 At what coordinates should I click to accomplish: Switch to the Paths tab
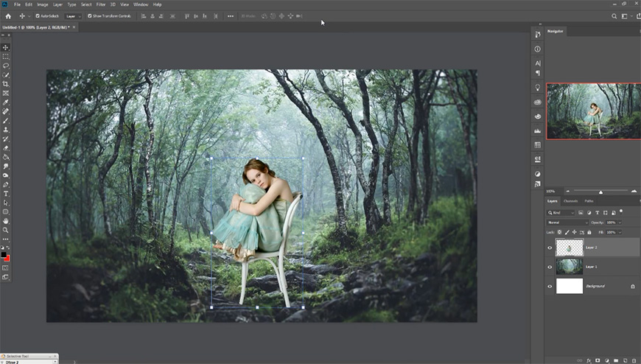tap(589, 201)
